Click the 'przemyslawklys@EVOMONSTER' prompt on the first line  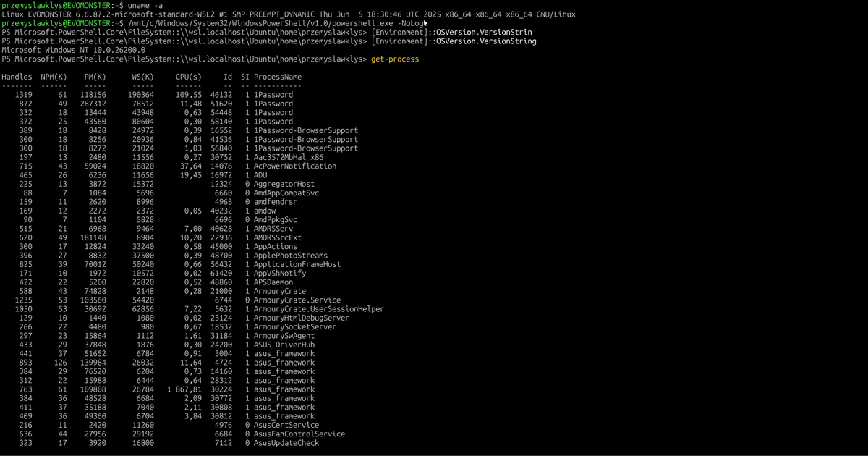click(x=57, y=5)
